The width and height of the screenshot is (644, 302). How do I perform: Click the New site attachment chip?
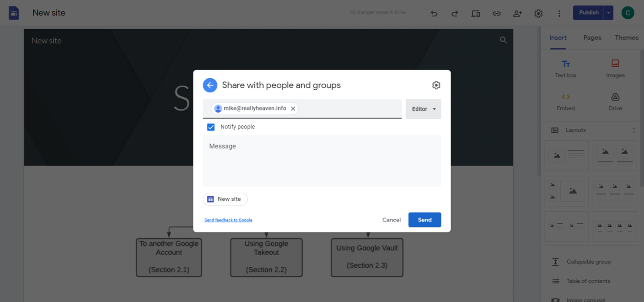(225, 199)
